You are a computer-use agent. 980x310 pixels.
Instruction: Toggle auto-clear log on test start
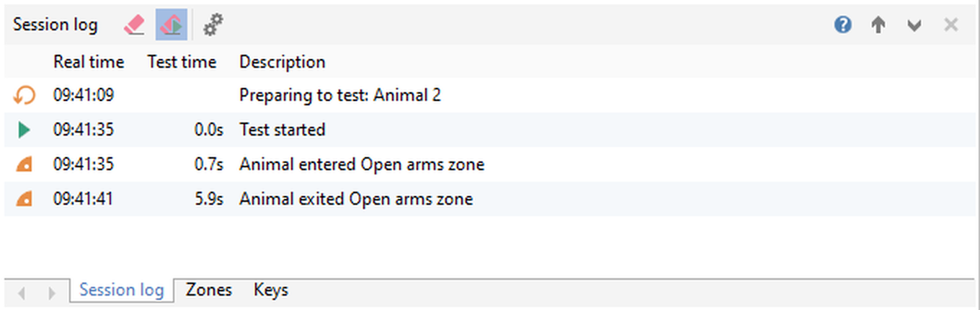tap(171, 25)
